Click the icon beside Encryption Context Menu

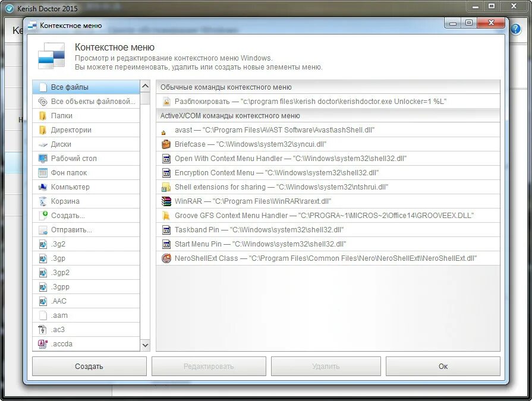[x=166, y=173]
